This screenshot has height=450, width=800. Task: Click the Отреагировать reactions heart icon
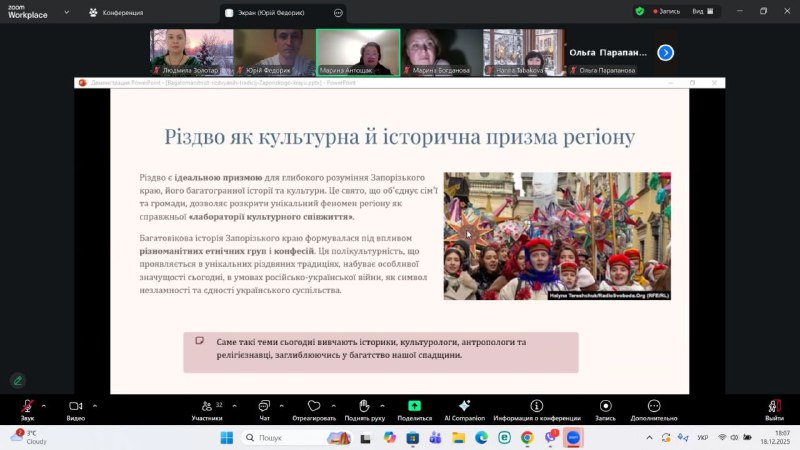point(314,406)
